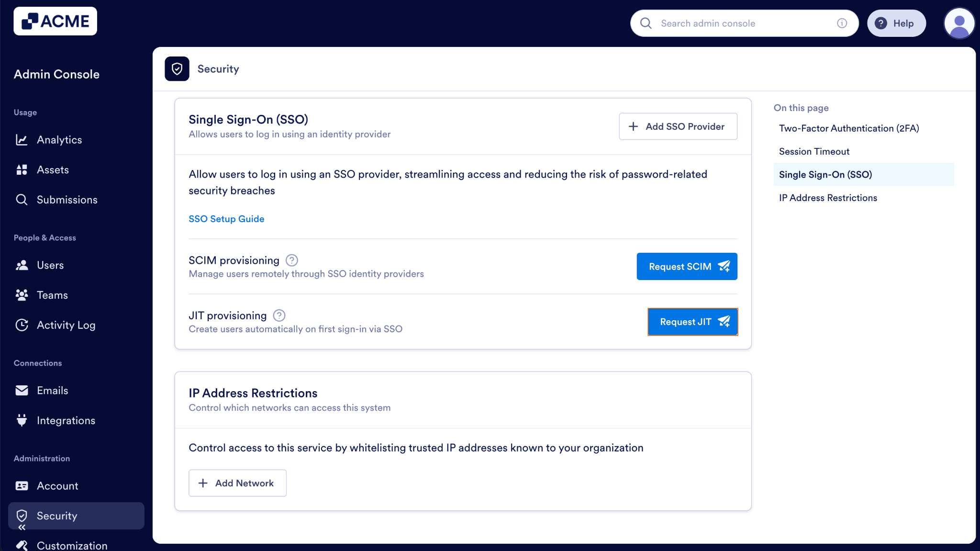The image size is (980, 551).
Task: Open Account settings in sidebar
Action: tap(76, 486)
